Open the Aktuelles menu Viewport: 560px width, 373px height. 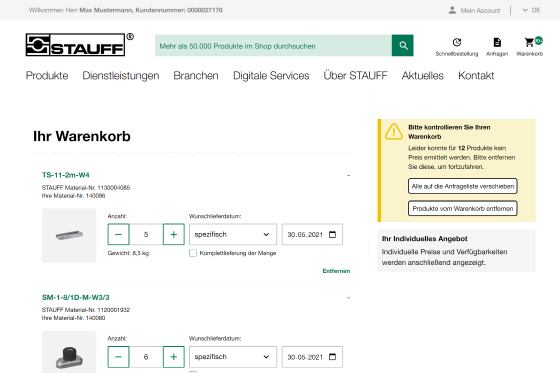coord(422,76)
